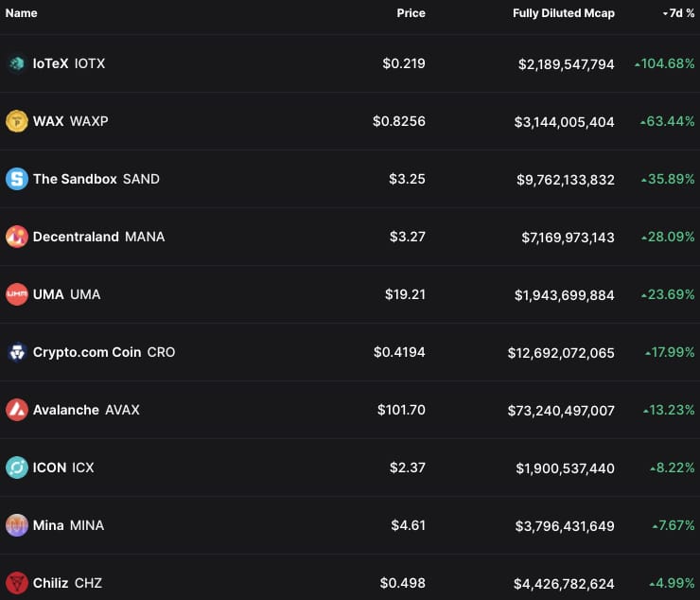Open the Avalanche coin name link
The height and width of the screenshot is (600, 700).
65,410
